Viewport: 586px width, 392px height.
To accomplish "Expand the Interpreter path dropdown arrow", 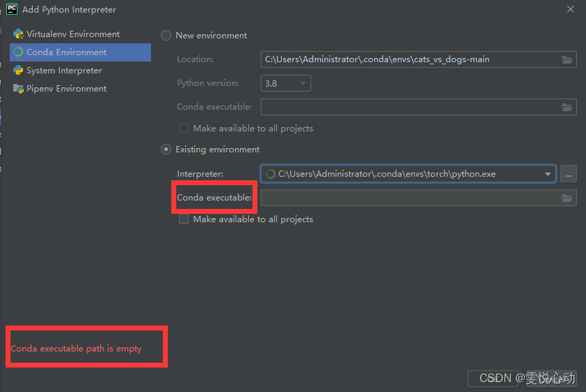I will tap(548, 174).
